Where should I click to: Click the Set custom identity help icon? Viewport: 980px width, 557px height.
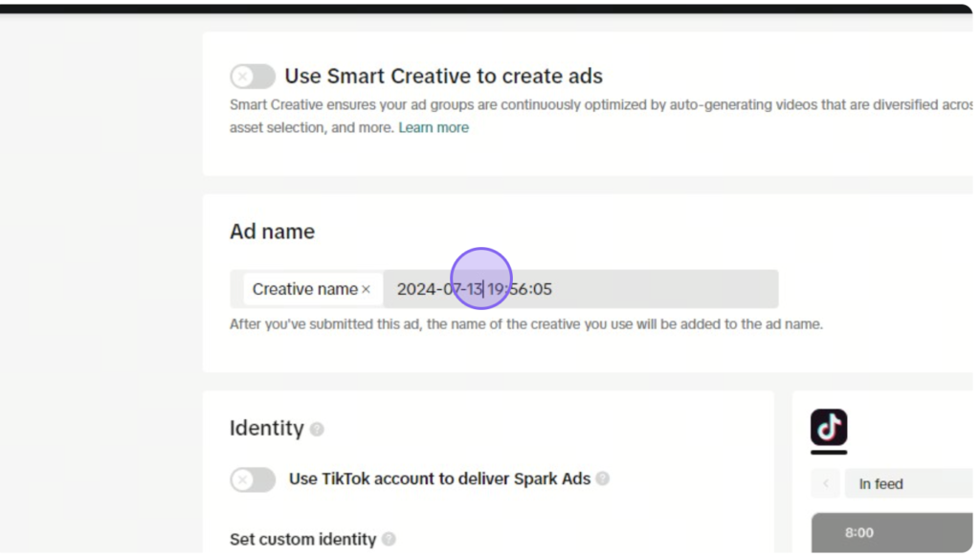(x=389, y=539)
